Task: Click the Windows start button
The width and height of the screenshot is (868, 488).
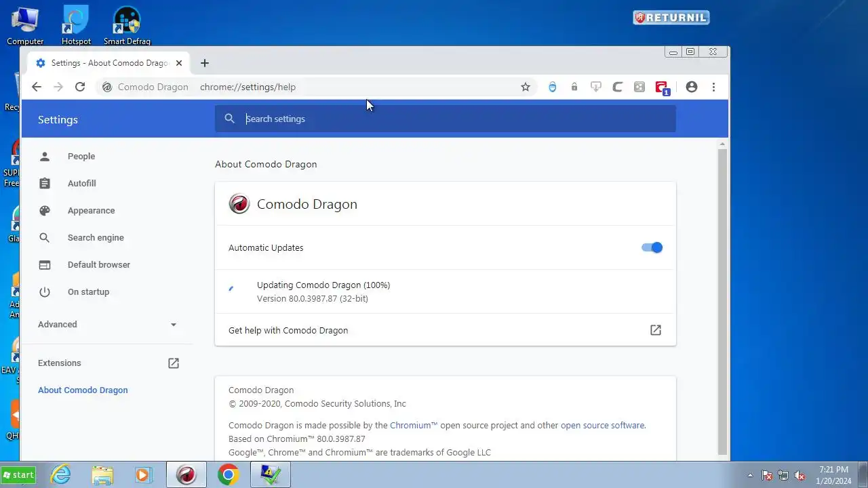Action: coord(18,475)
